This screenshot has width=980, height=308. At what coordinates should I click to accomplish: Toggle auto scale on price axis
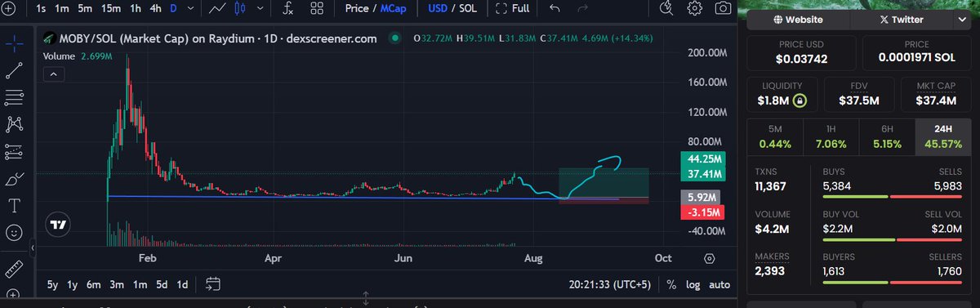click(719, 285)
